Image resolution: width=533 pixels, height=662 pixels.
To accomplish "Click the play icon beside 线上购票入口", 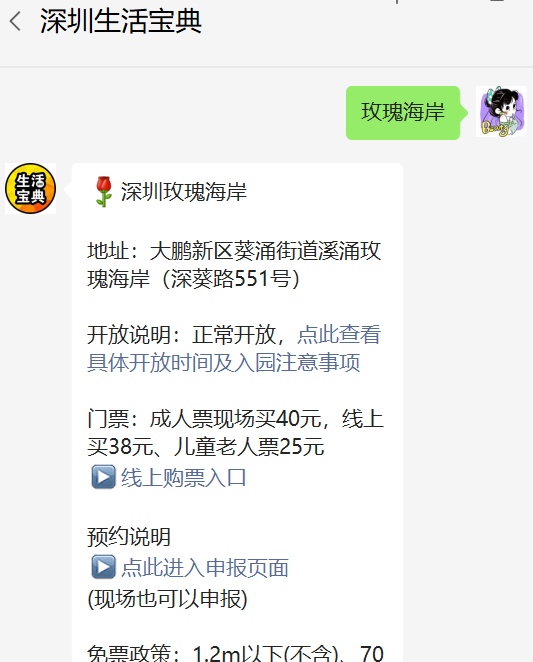I will [103, 477].
